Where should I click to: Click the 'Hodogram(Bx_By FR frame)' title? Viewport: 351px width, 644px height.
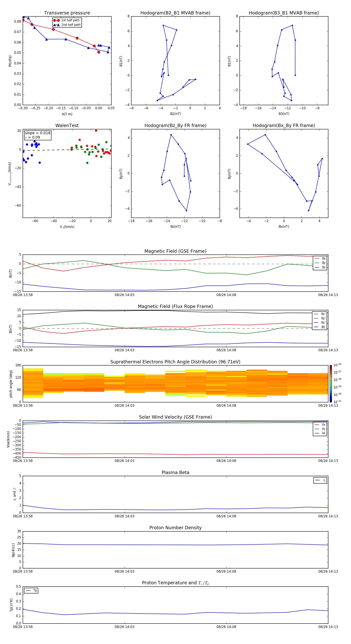tap(284, 125)
